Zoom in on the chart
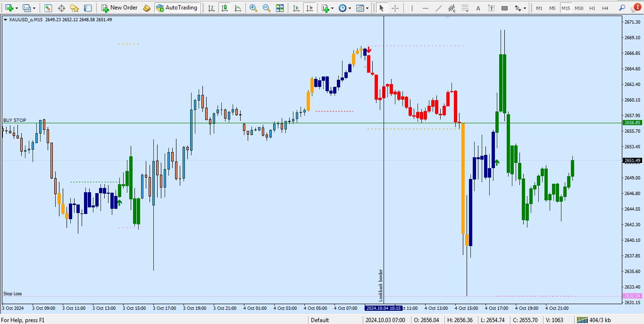 pyautogui.click(x=253, y=8)
